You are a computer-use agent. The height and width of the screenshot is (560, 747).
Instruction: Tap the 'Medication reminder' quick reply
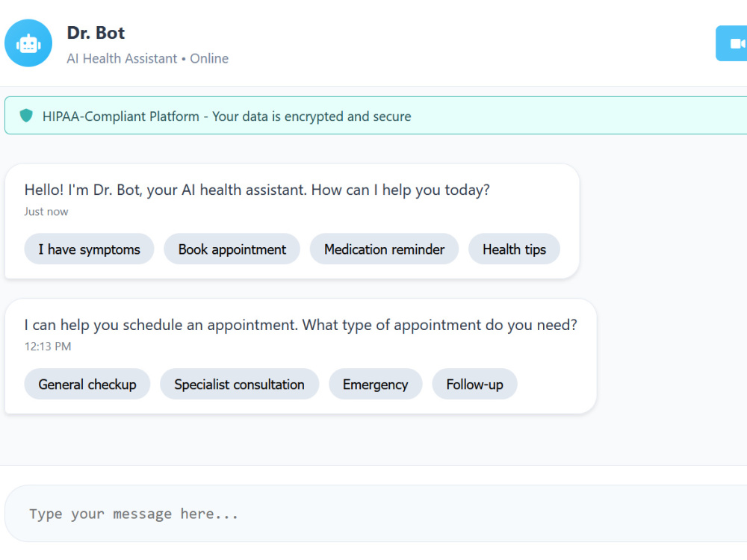point(384,249)
